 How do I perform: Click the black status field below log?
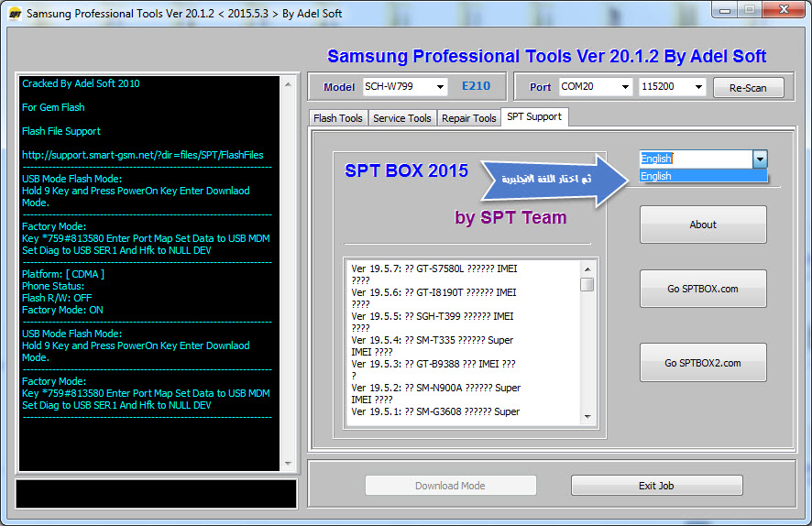157,494
